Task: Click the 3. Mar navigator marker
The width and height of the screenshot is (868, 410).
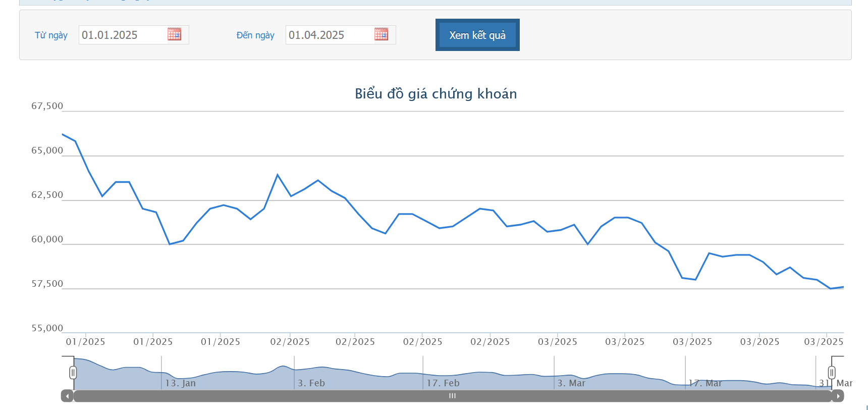Action: (571, 383)
